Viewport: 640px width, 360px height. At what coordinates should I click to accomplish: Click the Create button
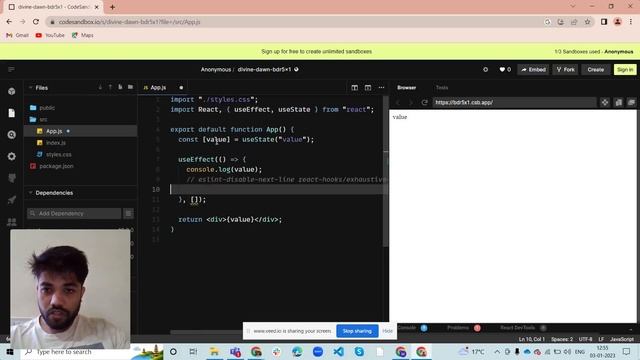tap(596, 70)
